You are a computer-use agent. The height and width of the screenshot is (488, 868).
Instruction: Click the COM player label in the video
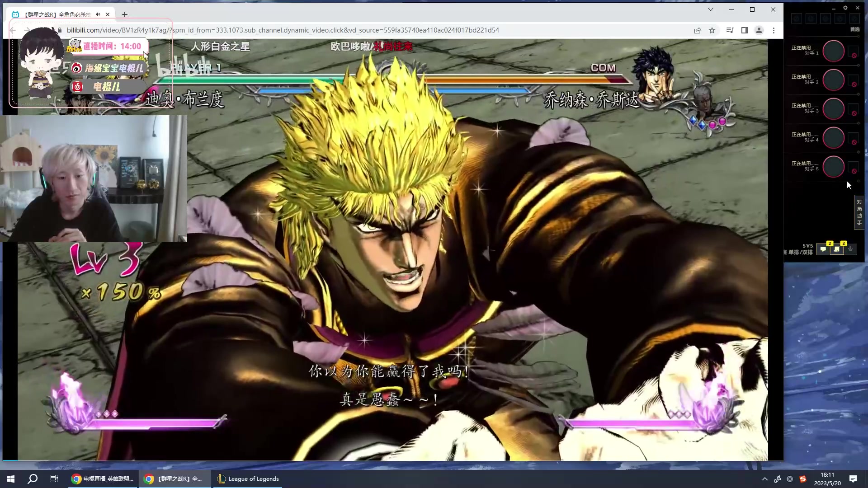coord(603,68)
